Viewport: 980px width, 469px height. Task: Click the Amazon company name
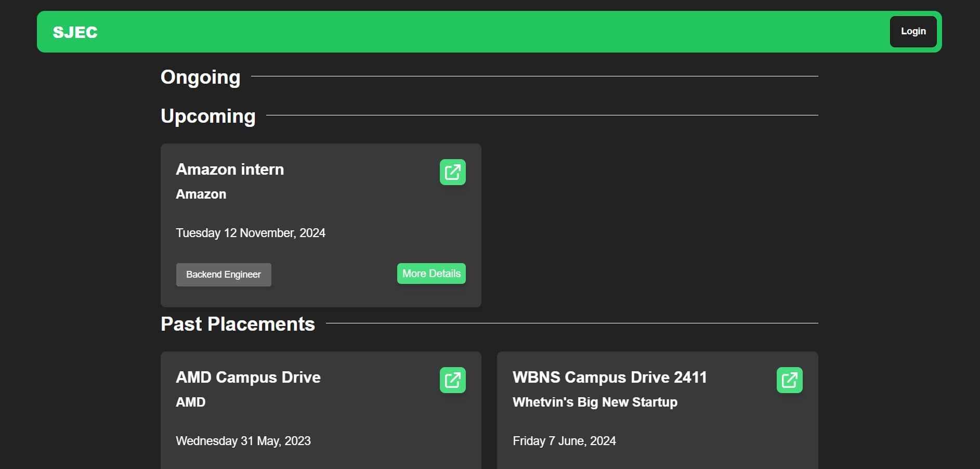(201, 194)
